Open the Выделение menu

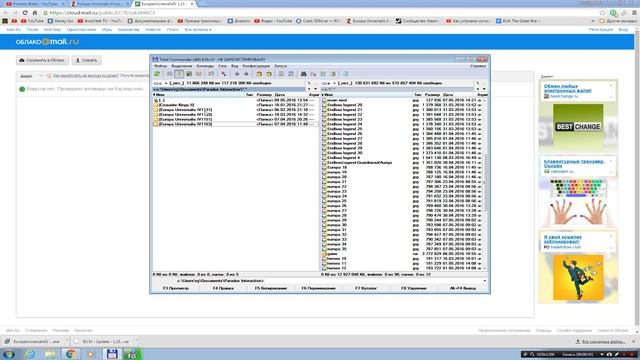click(182, 66)
